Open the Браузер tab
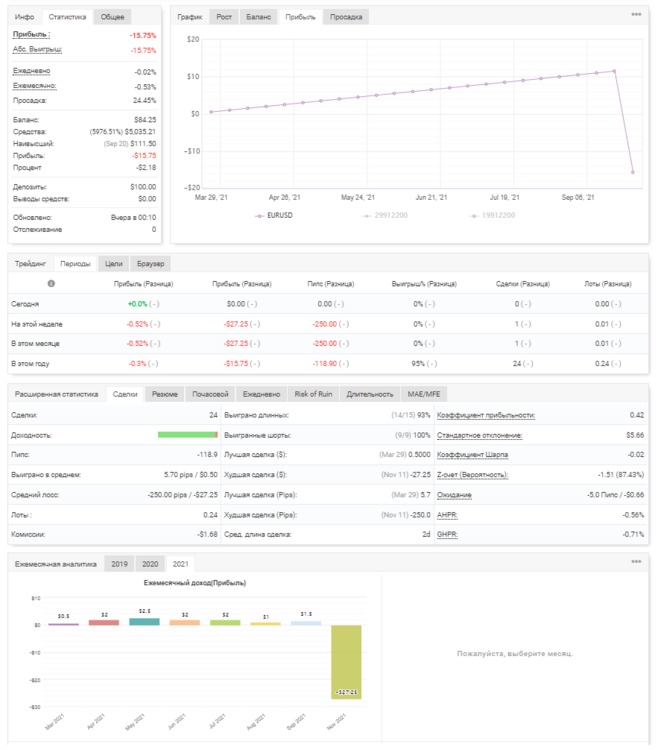 151,264
